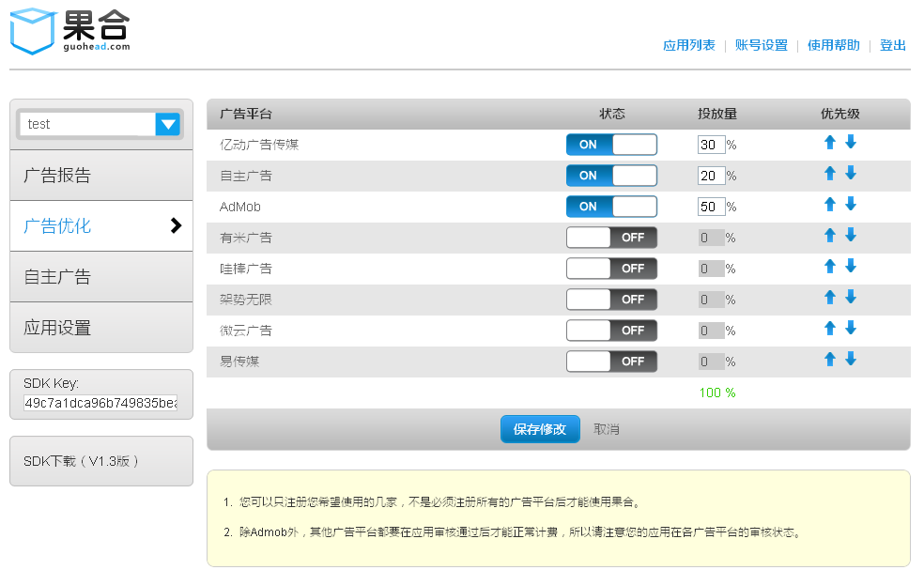Click the green 100 % total
The width and height of the screenshot is (924, 570).
tap(717, 393)
